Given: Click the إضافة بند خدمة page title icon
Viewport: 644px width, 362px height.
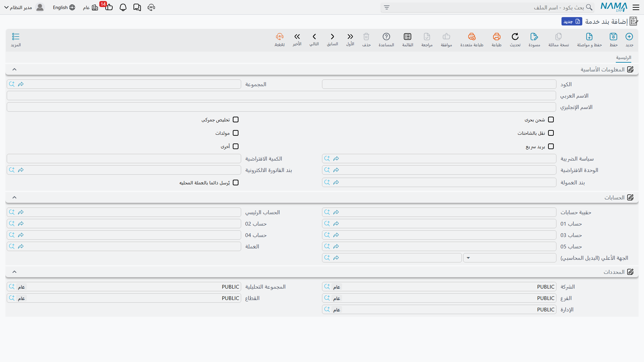Looking at the screenshot, I should [x=634, y=21].
